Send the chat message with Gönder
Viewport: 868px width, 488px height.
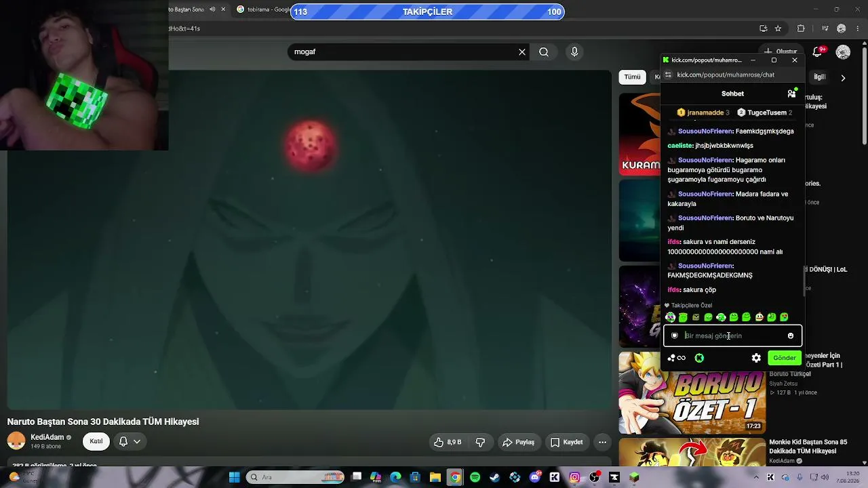[785, 358]
